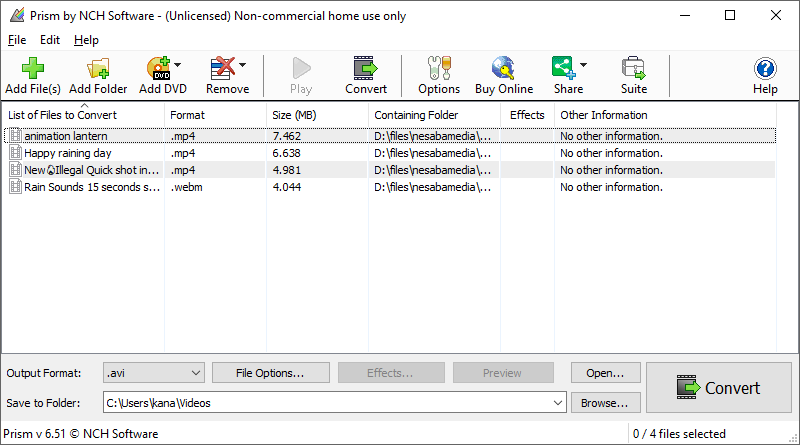
Task: Select the Rain Sounds 15 seconds file row
Action: (x=390, y=187)
